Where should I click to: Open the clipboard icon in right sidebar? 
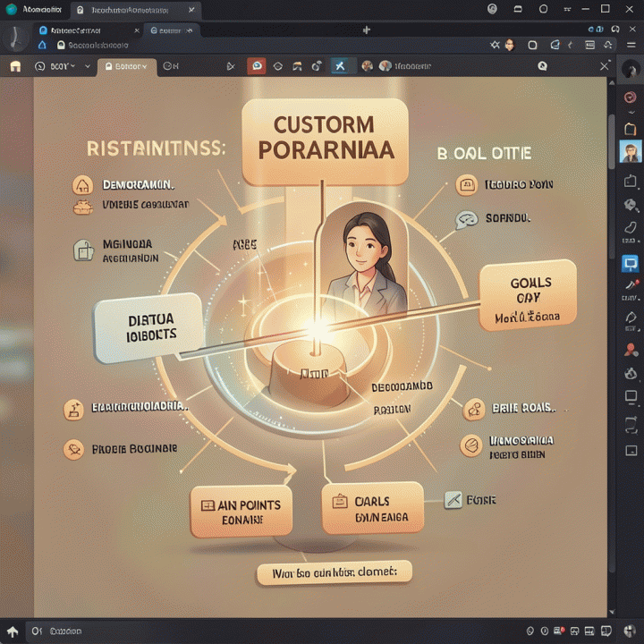pos(631,129)
